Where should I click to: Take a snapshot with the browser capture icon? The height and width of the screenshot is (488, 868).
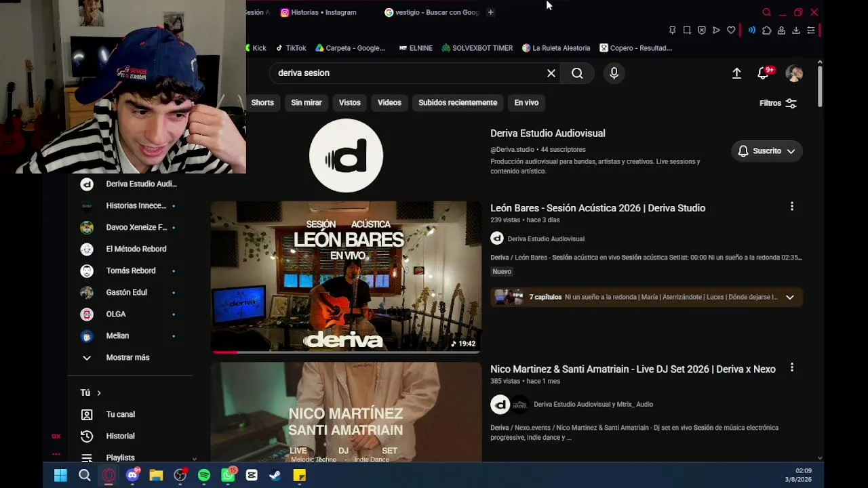coord(687,30)
